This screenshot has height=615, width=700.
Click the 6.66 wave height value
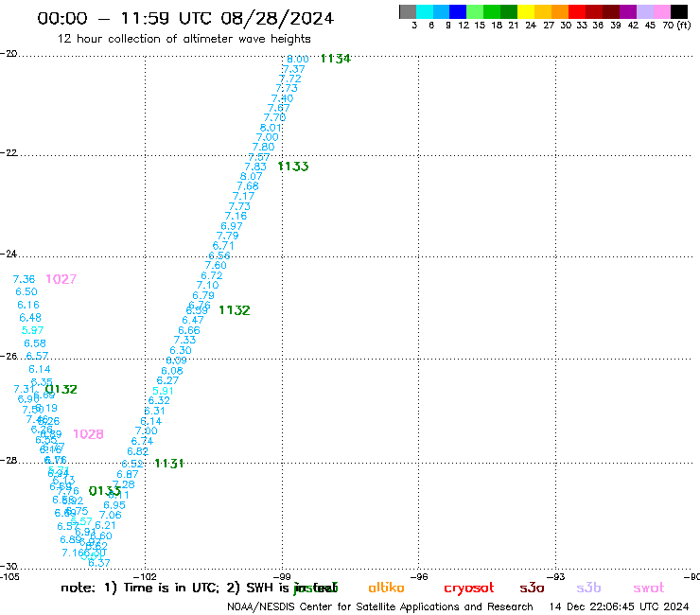pos(189,330)
